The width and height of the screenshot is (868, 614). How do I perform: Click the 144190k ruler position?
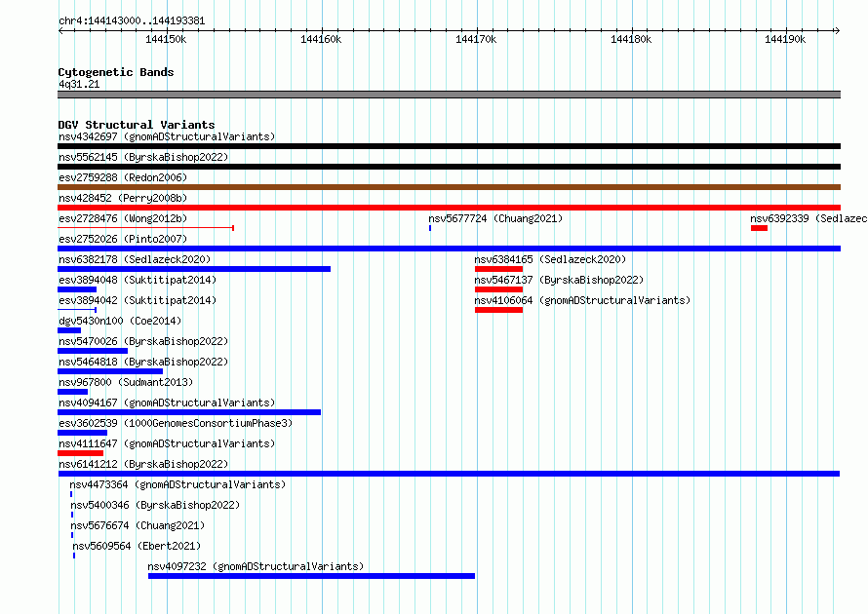(785, 39)
